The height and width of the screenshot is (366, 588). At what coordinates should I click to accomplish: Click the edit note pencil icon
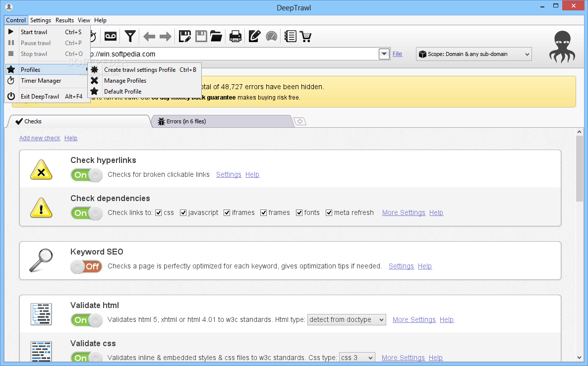pos(255,36)
